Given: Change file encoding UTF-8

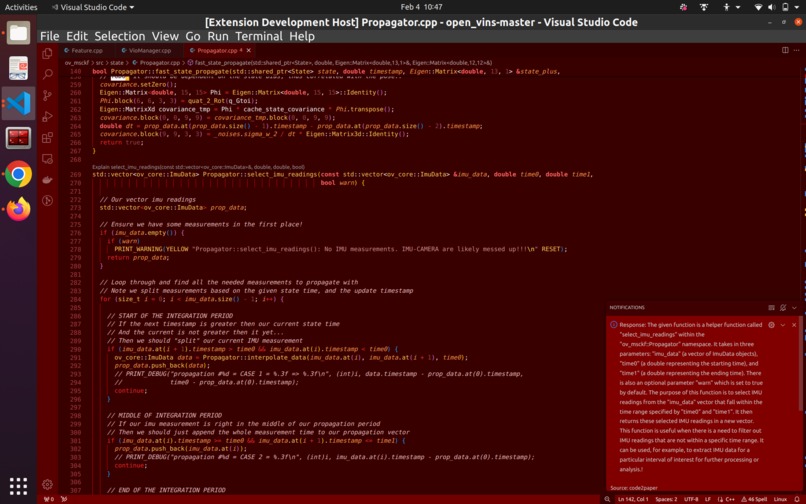Looking at the screenshot, I should click(691, 499).
